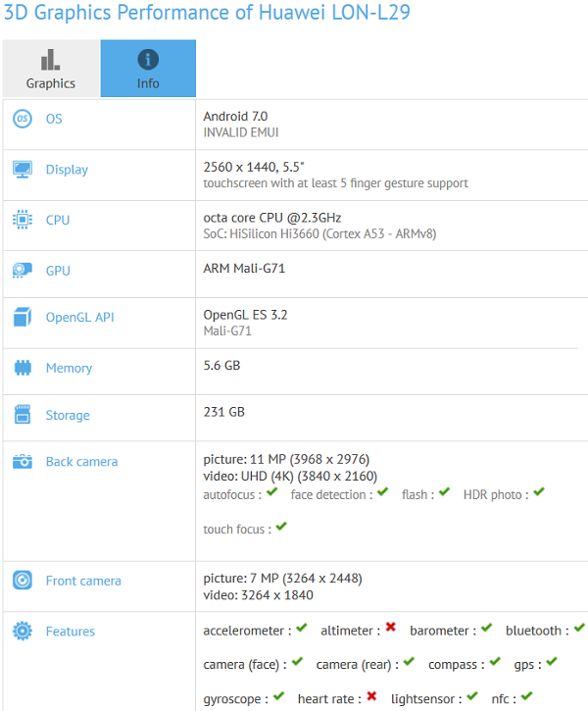Click the Front camera icon
Screen dimensions: 588x711
point(23,581)
